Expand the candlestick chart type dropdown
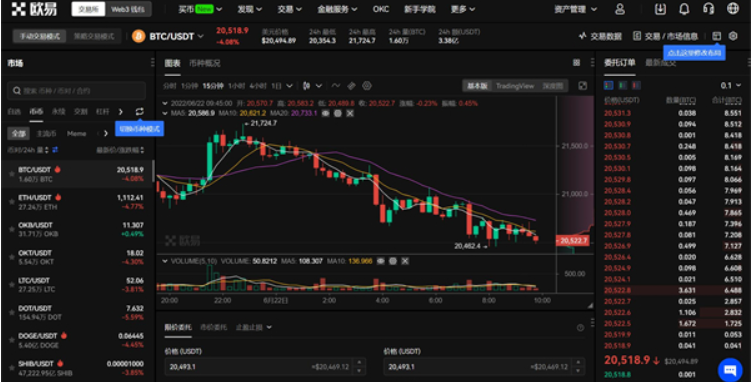 coord(312,86)
